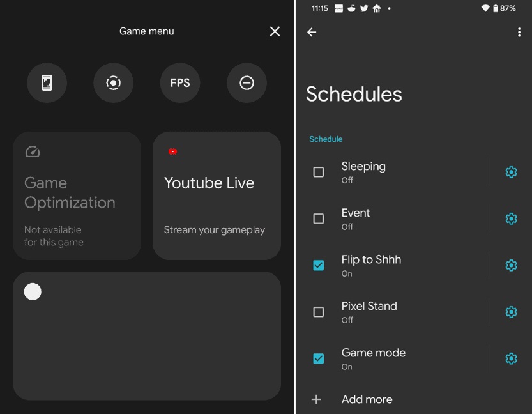The height and width of the screenshot is (414, 532).
Task: Toggle Do Not Disturb circle icon
Action: pyautogui.click(x=247, y=82)
